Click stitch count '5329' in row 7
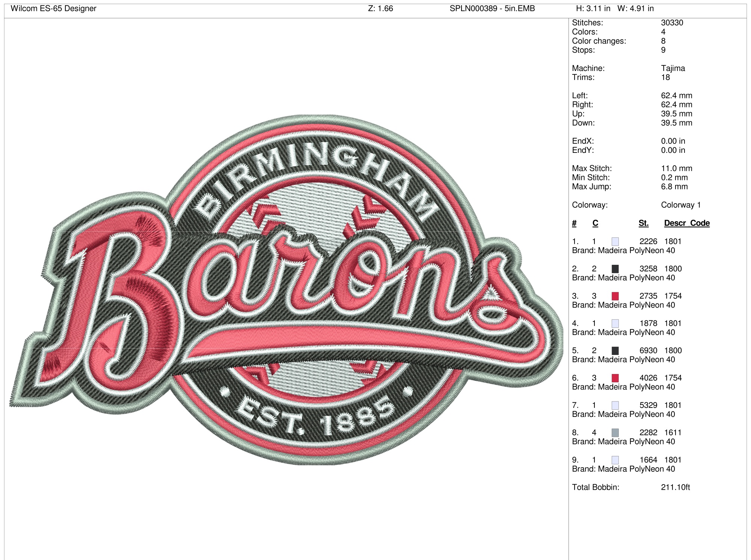The width and height of the screenshot is (751, 560). (x=648, y=405)
